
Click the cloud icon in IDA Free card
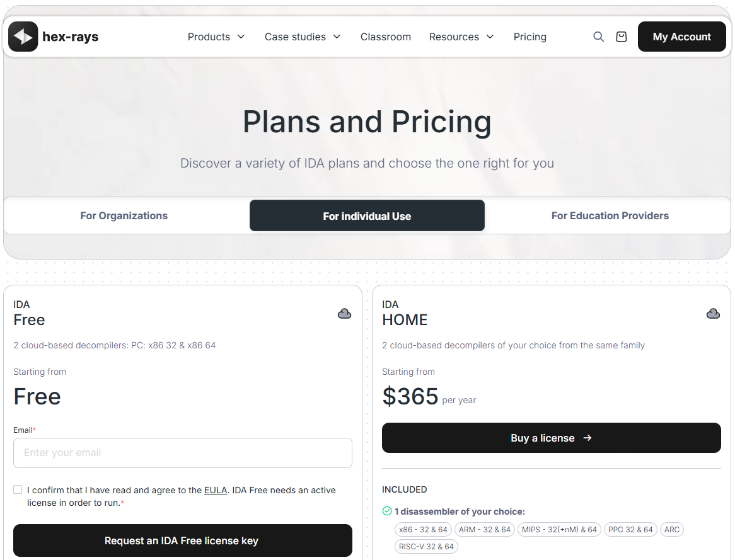click(344, 313)
